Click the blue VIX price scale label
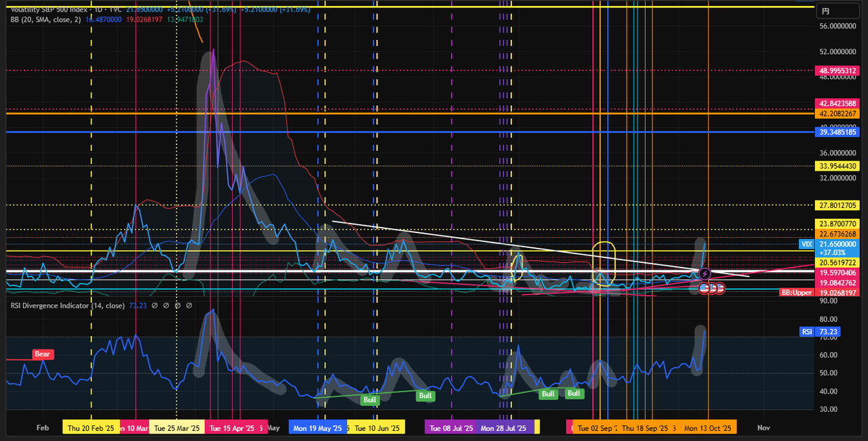 825,243
